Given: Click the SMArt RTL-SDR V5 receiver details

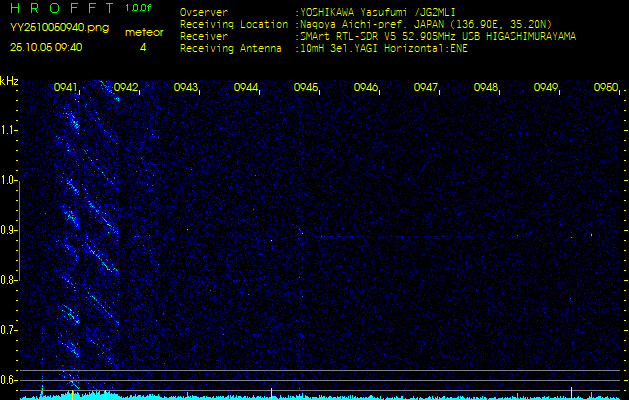Looking at the screenshot, I should (438, 37).
